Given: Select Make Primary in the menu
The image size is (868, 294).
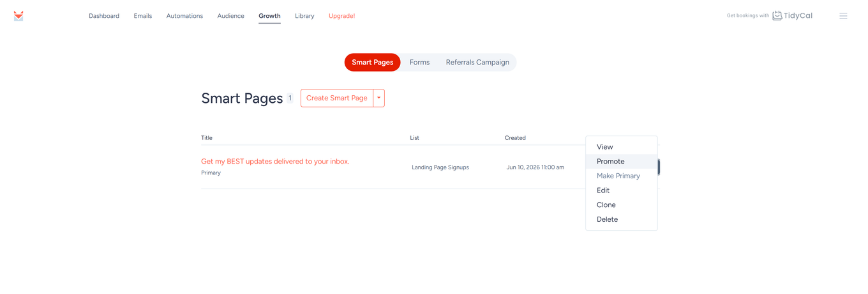Looking at the screenshot, I should [x=622, y=176].
